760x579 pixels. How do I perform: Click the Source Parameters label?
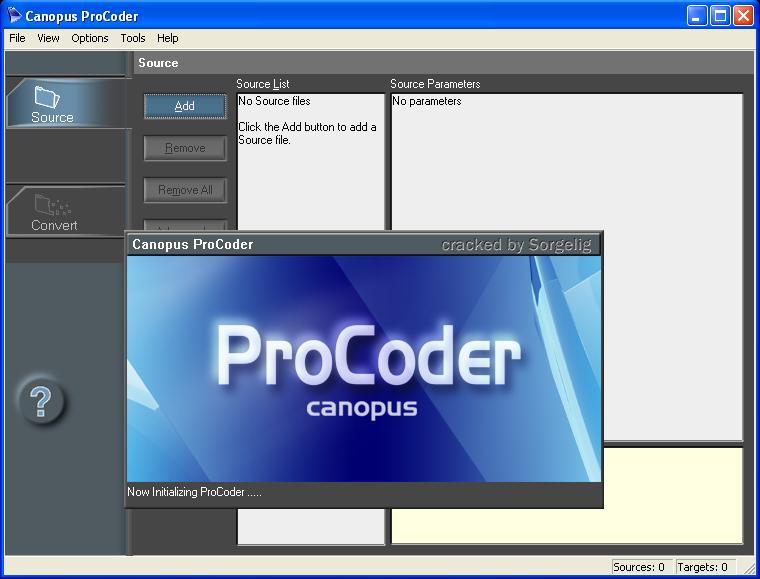pyautogui.click(x=435, y=84)
